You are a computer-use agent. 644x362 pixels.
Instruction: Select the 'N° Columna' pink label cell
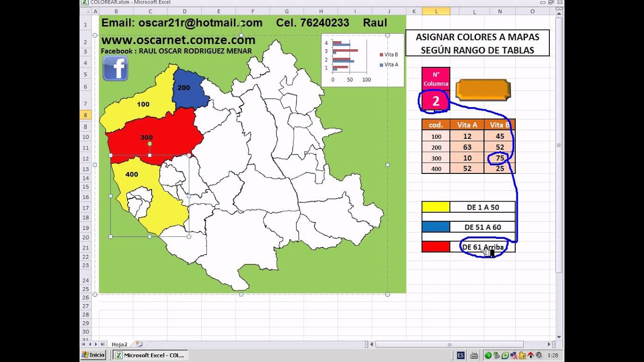pos(436,79)
